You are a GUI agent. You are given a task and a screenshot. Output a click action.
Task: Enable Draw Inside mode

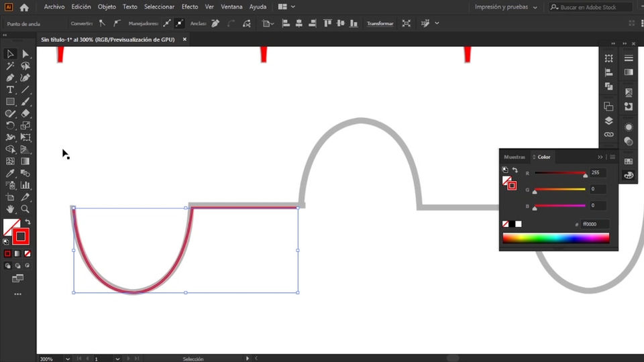(x=28, y=265)
